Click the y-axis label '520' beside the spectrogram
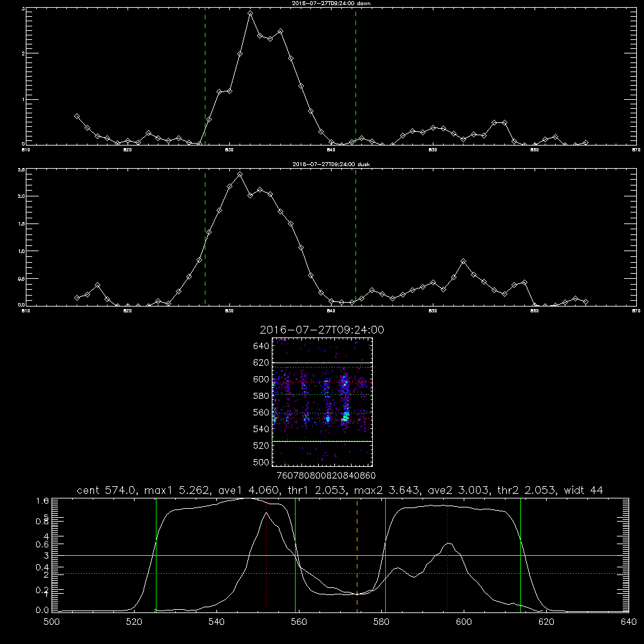The width and height of the screenshot is (644, 644). [261, 446]
